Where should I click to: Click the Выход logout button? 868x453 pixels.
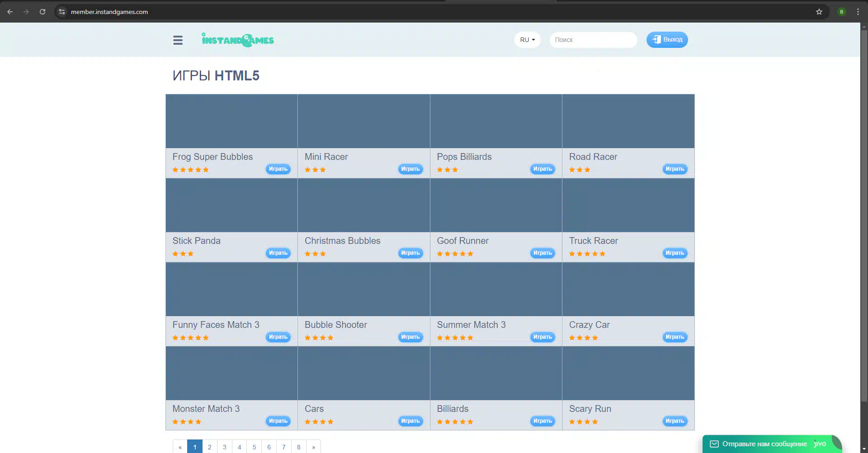pos(667,40)
